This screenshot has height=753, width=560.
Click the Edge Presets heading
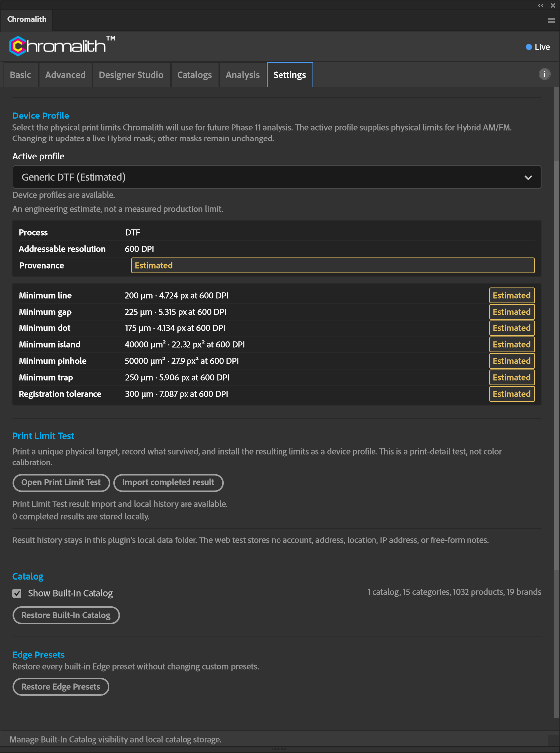38,655
